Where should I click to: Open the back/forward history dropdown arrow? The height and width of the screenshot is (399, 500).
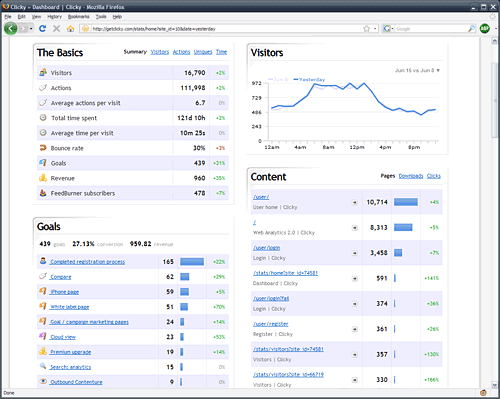[31, 29]
